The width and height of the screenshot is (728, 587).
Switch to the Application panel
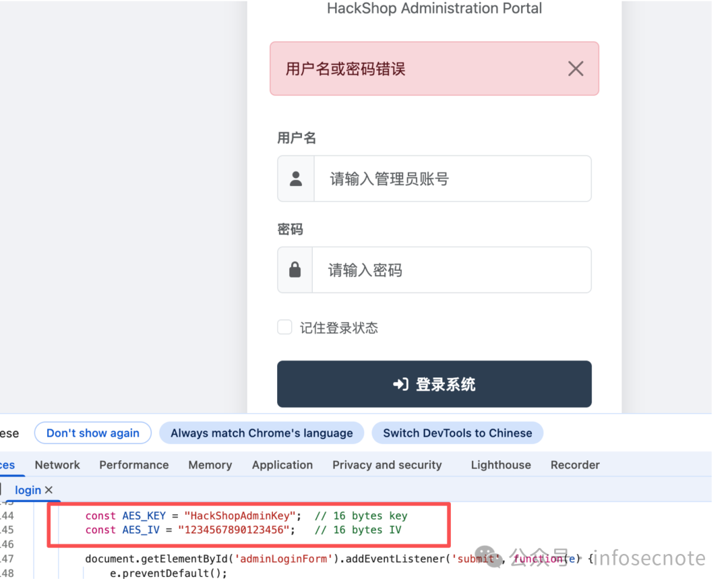[282, 464]
